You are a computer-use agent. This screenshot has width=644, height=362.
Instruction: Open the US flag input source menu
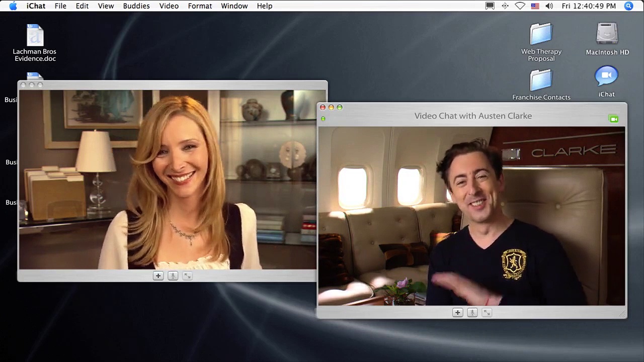pos(535,6)
